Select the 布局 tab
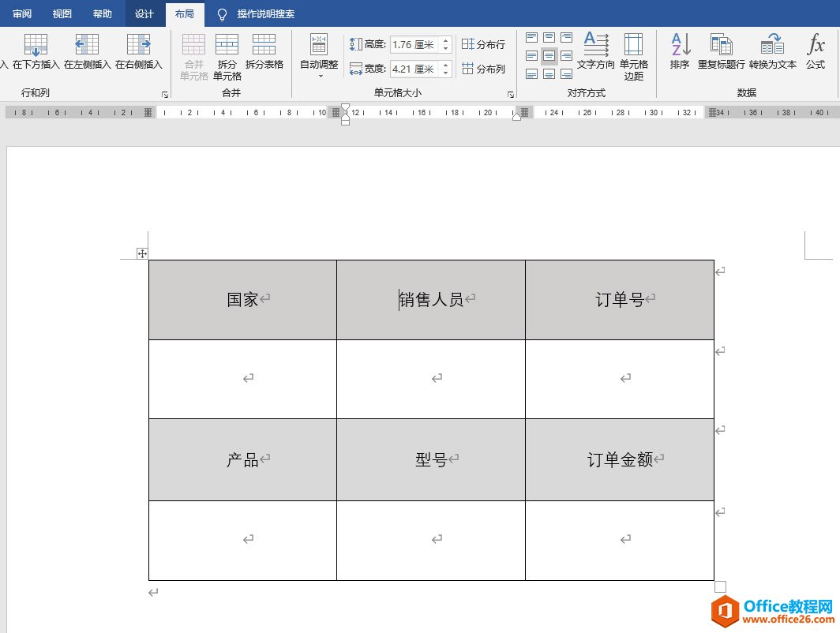The height and width of the screenshot is (633, 840). click(185, 14)
